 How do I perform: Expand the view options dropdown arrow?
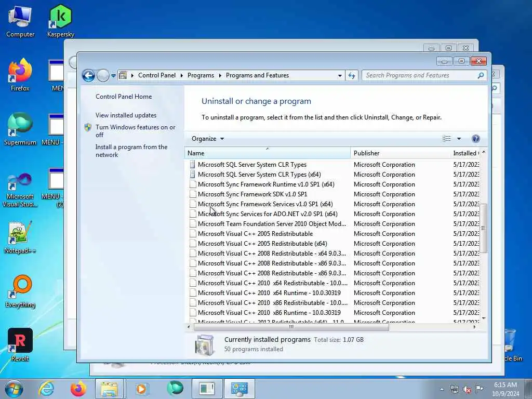459,138
